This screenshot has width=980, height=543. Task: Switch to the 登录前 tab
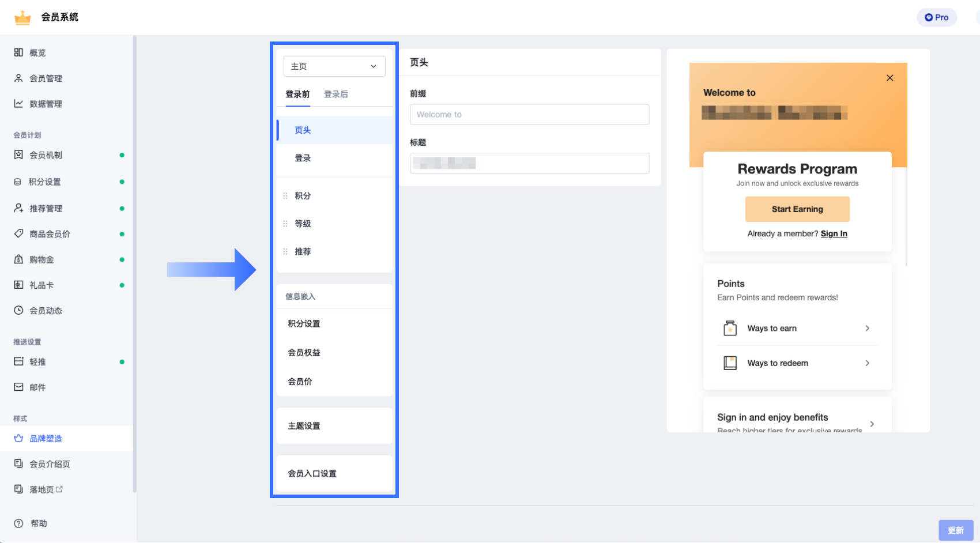(x=297, y=95)
